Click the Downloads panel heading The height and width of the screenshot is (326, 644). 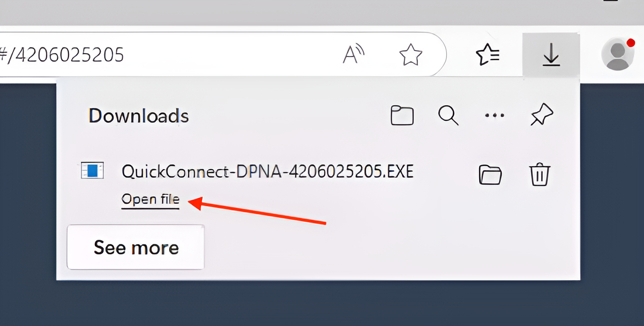[x=138, y=115]
